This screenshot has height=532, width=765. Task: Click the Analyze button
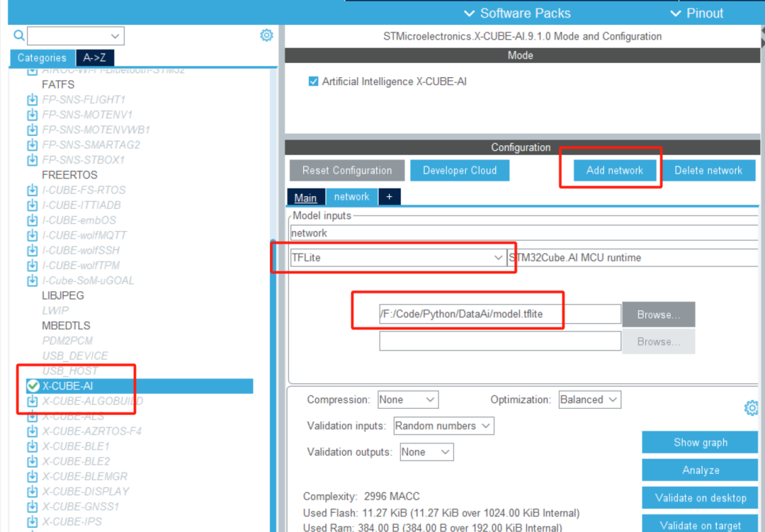coord(700,470)
